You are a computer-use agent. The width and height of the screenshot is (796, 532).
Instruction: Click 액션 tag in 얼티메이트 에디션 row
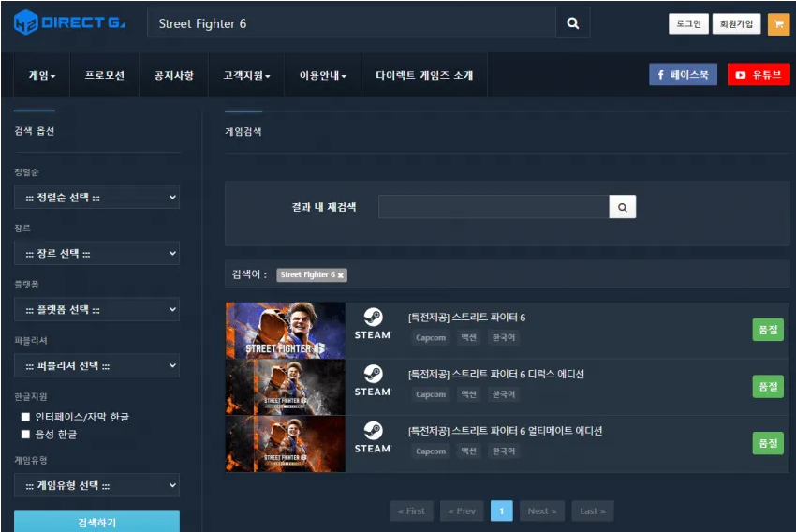(x=468, y=451)
